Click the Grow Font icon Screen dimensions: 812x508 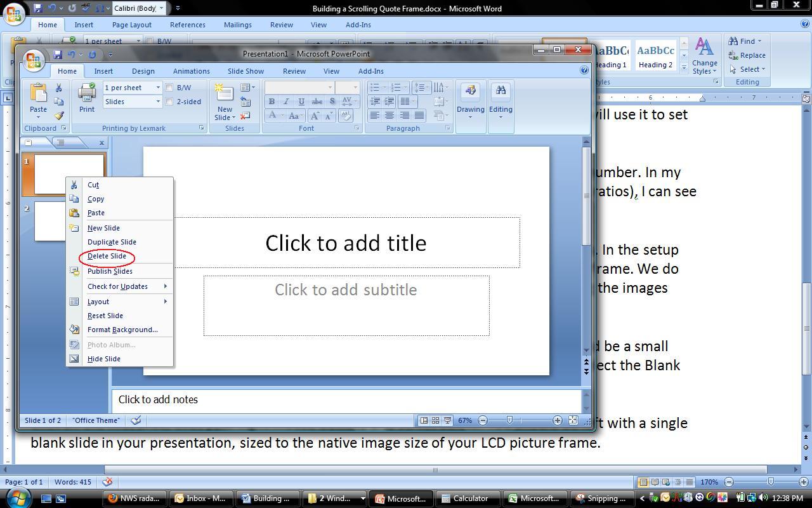(x=315, y=116)
